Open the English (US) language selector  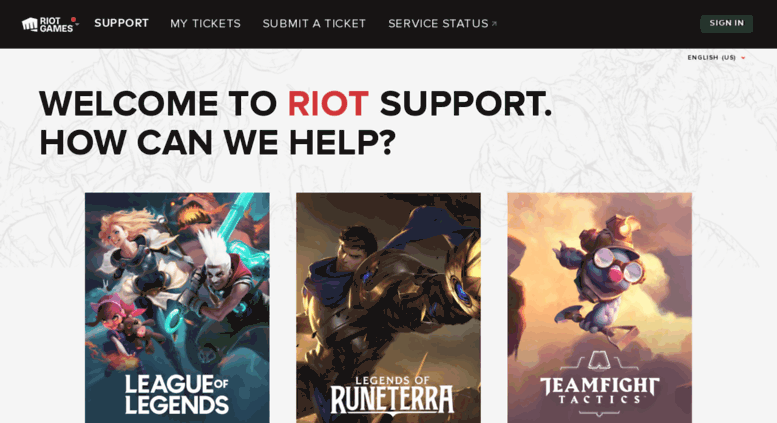(716, 57)
